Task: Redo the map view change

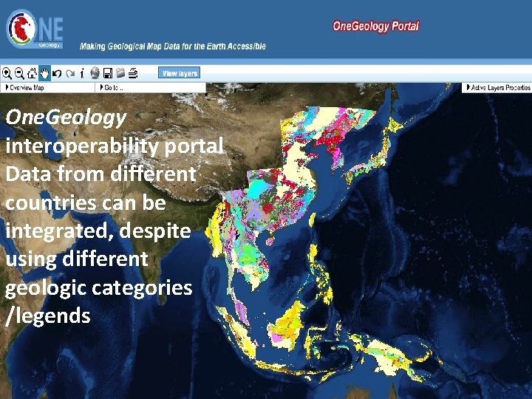Action: click(x=70, y=73)
